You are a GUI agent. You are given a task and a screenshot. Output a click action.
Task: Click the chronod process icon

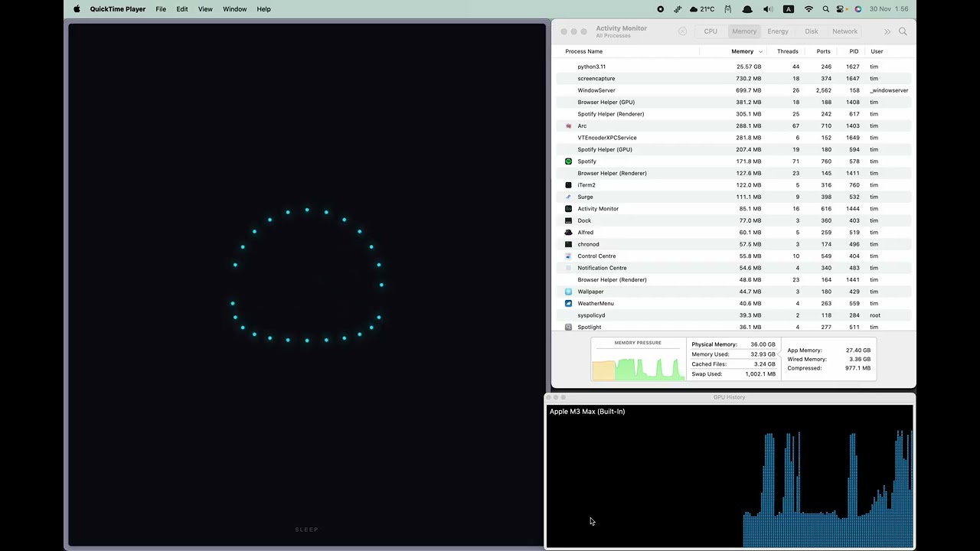click(x=568, y=244)
